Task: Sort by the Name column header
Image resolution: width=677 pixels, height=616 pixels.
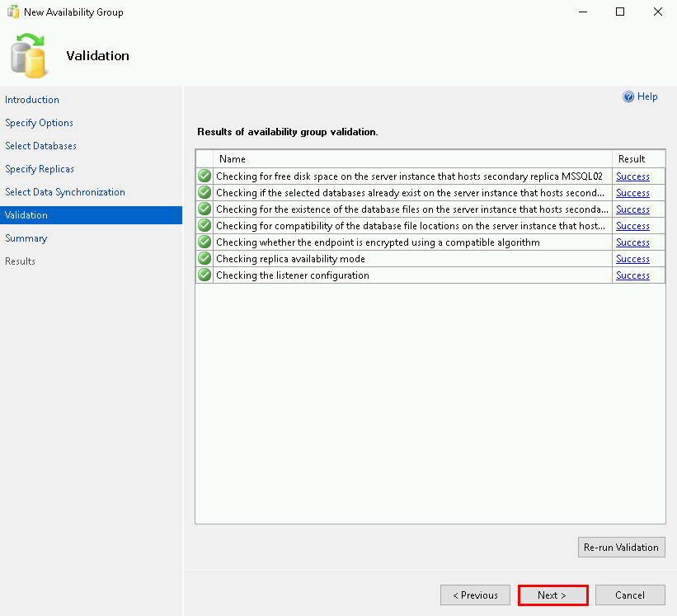Action: tap(412, 159)
